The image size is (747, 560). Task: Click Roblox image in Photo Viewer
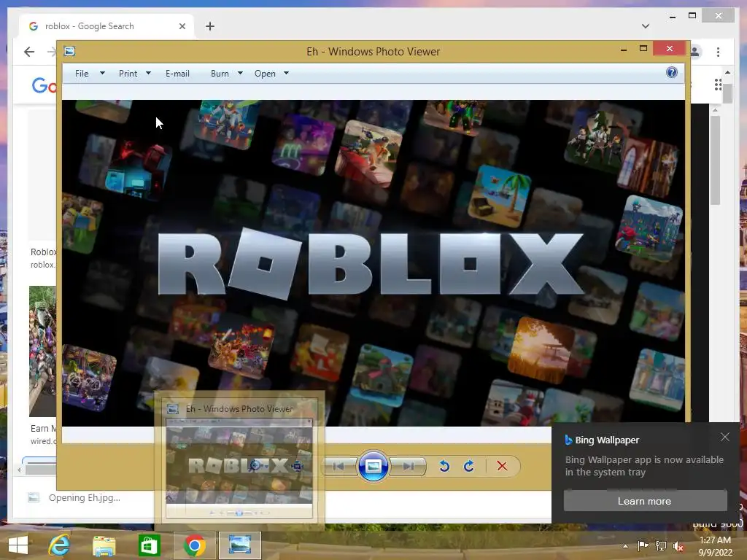373,262
